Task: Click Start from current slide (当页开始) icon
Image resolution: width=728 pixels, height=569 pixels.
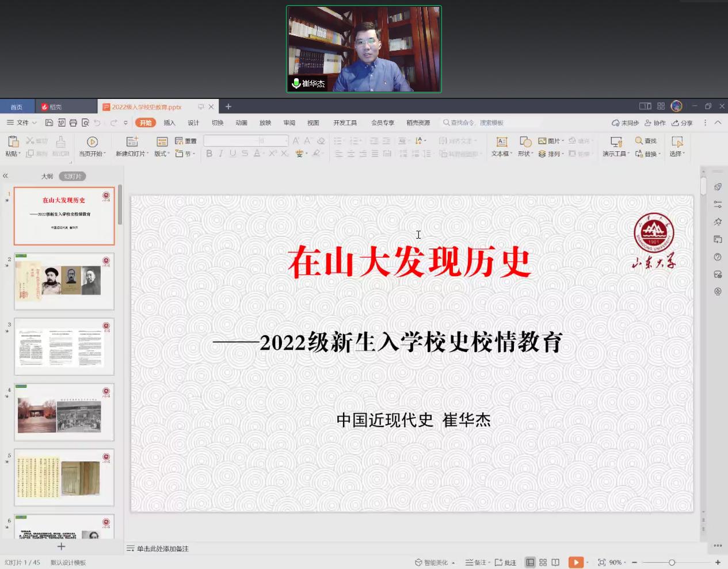Action: click(x=92, y=142)
